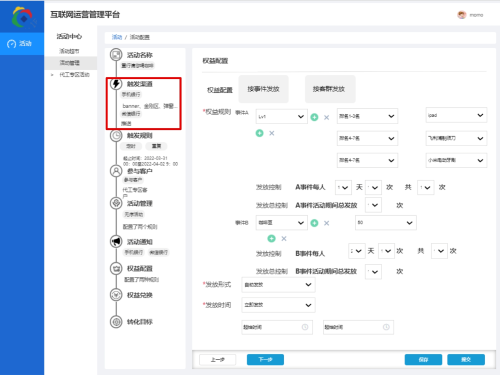
Task: Open the Lv1 dropdown
Action: point(281,116)
